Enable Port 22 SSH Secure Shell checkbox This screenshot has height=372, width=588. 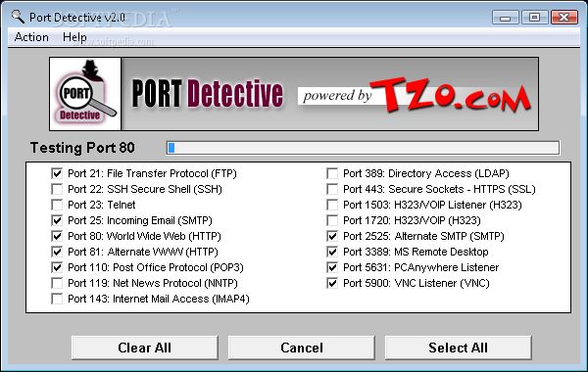[x=57, y=189]
